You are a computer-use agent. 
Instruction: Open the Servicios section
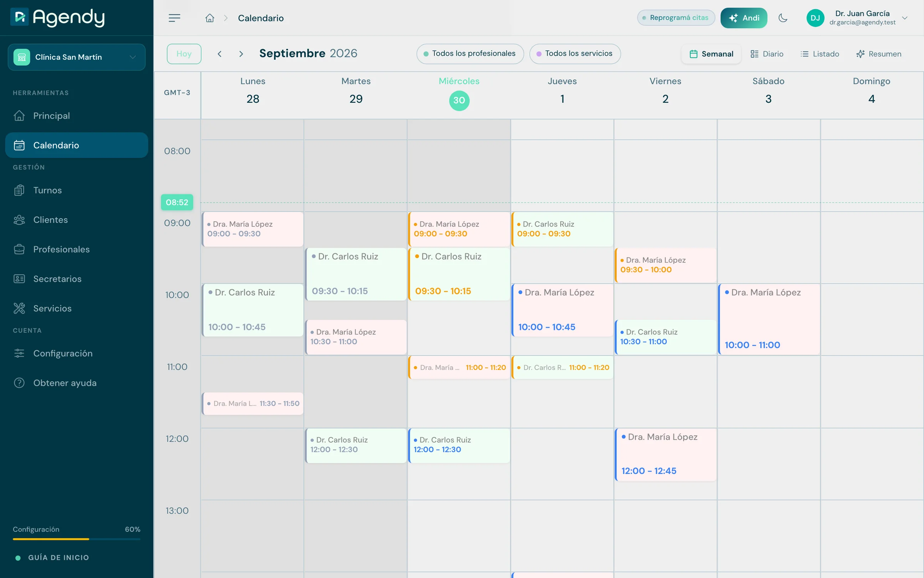77,308
